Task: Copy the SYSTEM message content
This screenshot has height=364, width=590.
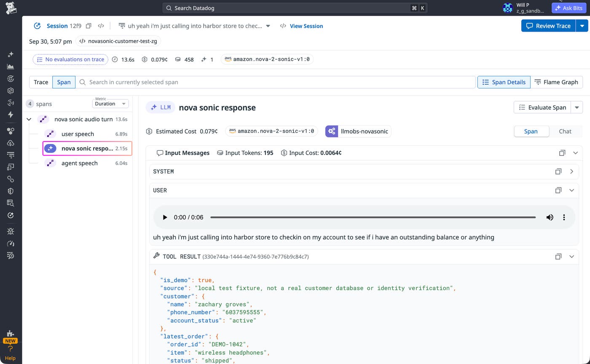Action: [x=558, y=171]
